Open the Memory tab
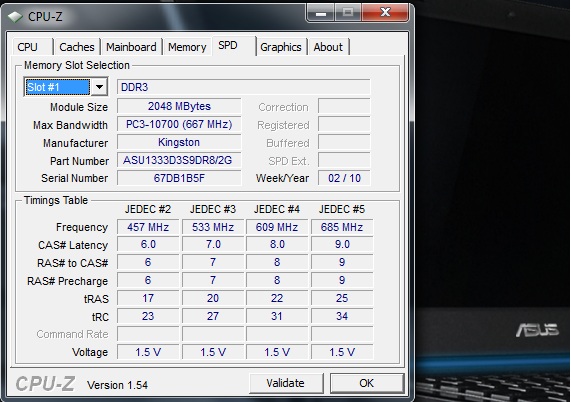This screenshot has width=571, height=402. coord(187,47)
